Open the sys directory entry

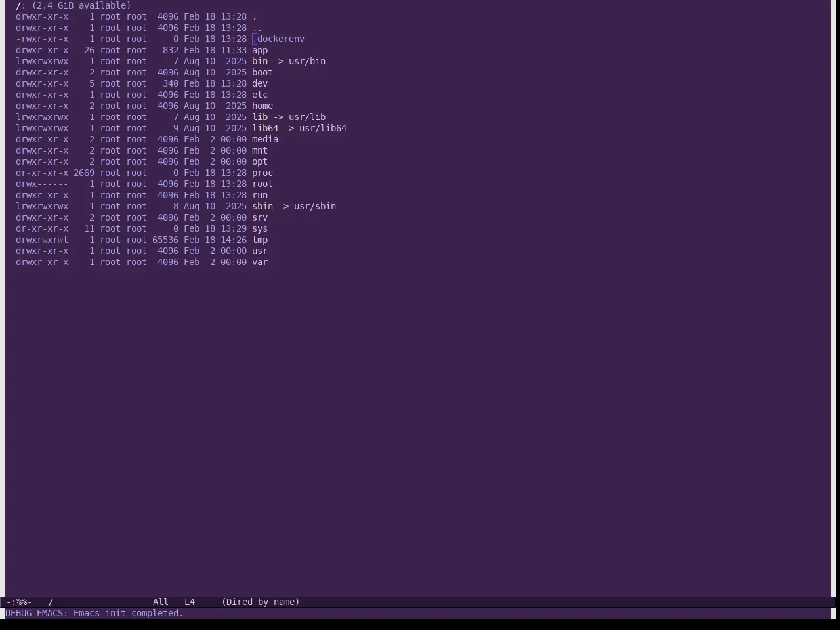tap(260, 228)
